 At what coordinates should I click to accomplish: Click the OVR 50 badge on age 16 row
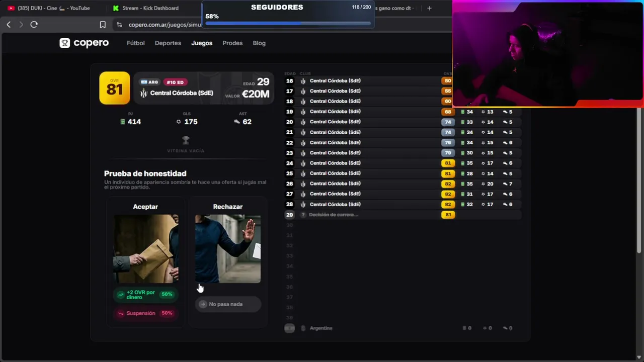tap(447, 81)
